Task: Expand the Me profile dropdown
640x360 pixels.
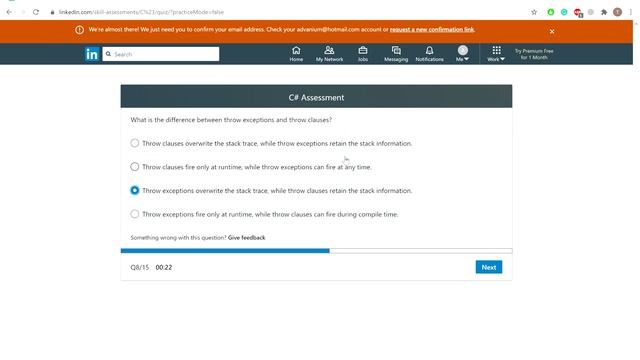Action: click(462, 54)
